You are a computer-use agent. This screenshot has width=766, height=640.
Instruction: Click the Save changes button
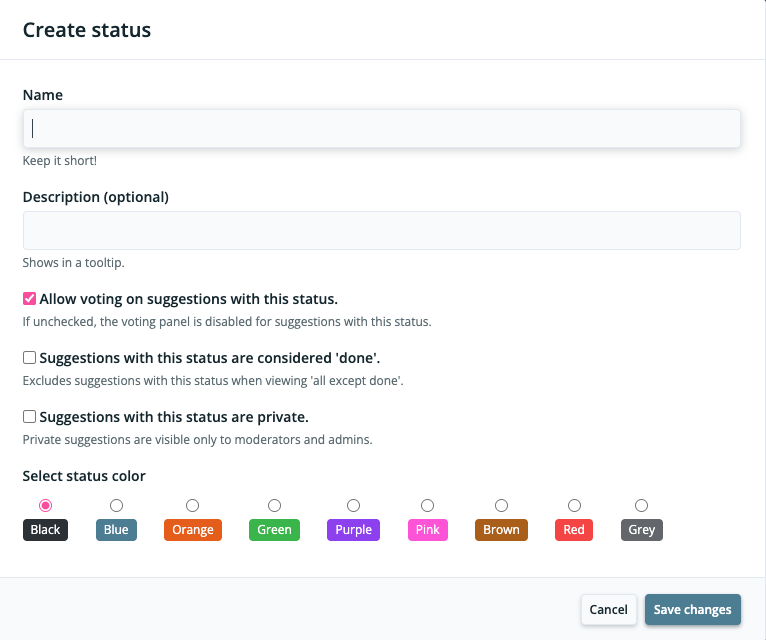tap(692, 610)
